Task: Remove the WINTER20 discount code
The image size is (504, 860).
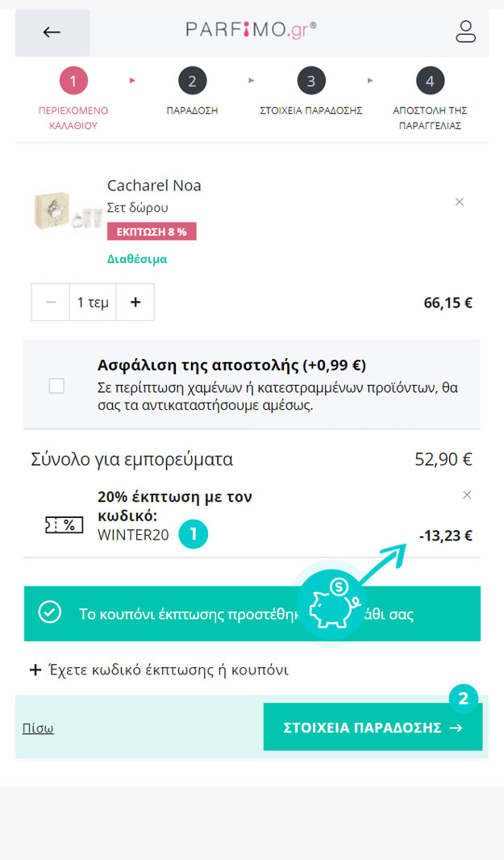Action: (x=467, y=495)
